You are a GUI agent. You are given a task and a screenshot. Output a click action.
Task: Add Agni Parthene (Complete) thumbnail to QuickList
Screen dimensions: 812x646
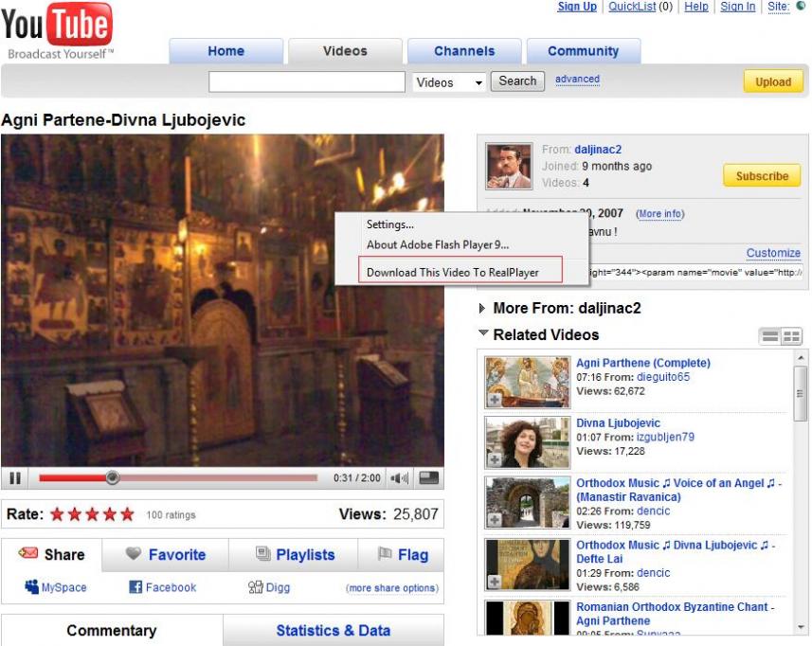click(494, 400)
